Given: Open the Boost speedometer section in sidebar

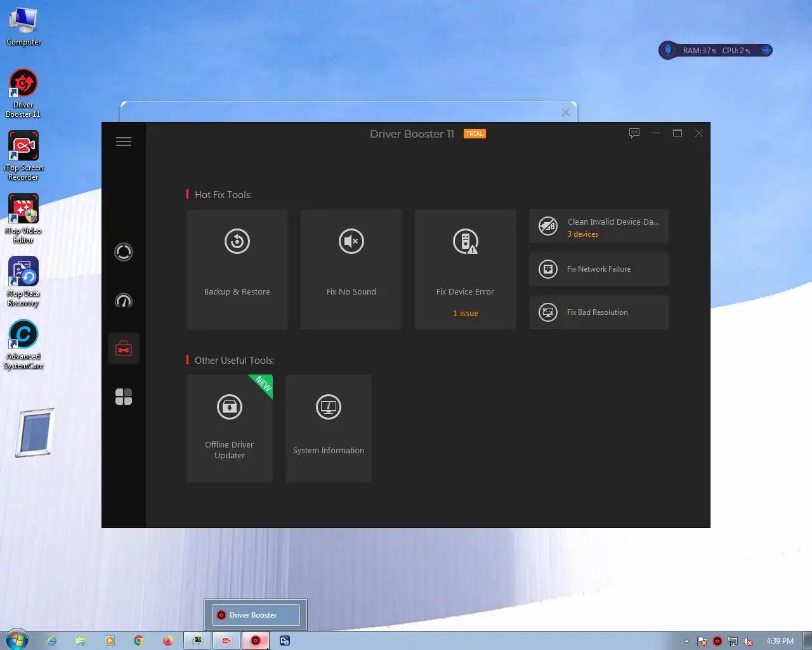Looking at the screenshot, I should coord(124,300).
